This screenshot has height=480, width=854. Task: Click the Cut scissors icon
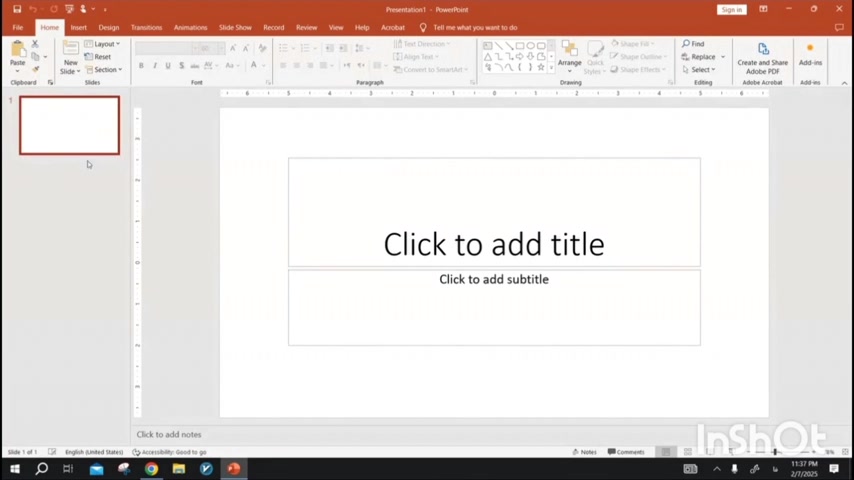(35, 44)
